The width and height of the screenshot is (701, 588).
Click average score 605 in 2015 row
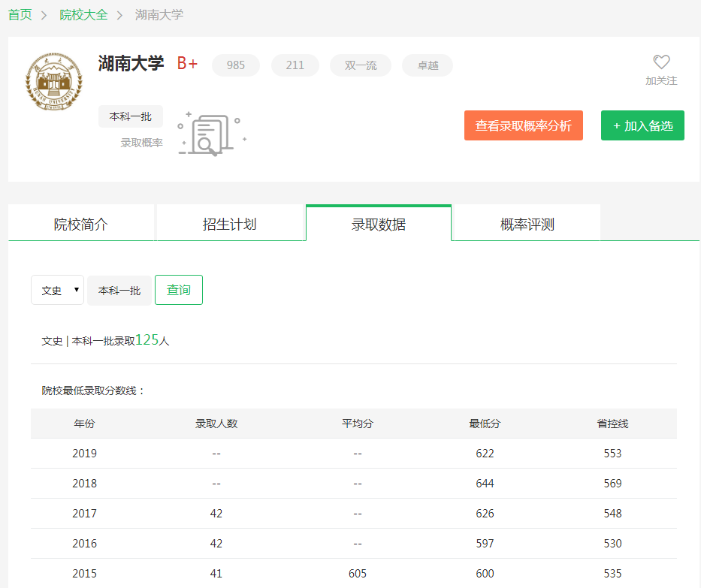tap(357, 573)
